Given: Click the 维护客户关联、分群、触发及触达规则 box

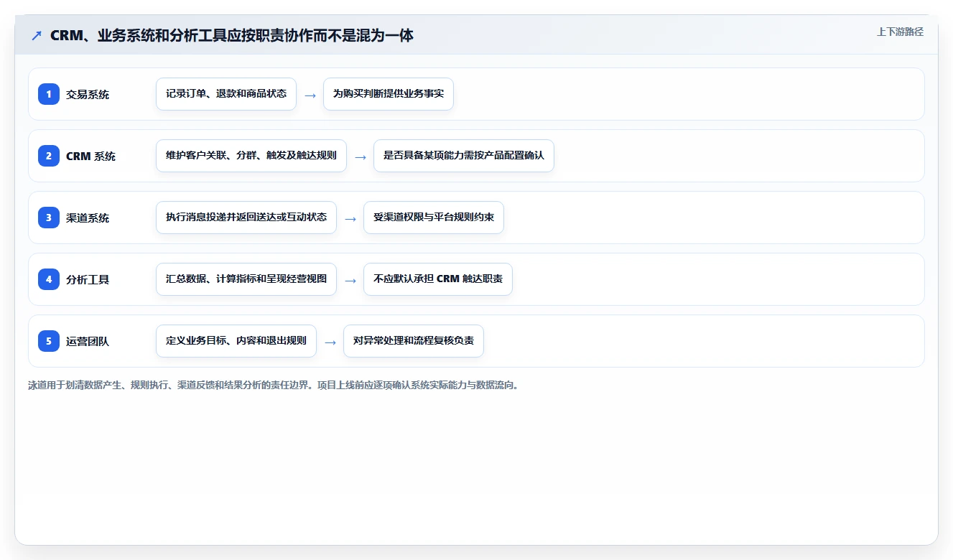Looking at the screenshot, I should pos(251,156).
